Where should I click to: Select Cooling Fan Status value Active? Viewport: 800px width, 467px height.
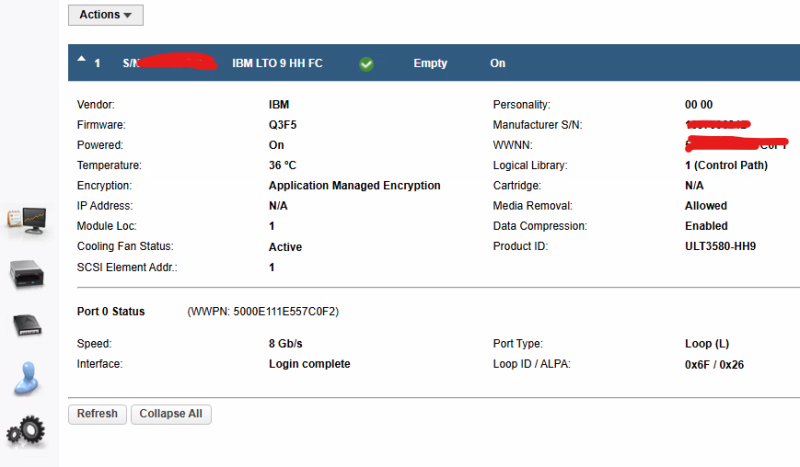[x=285, y=247]
